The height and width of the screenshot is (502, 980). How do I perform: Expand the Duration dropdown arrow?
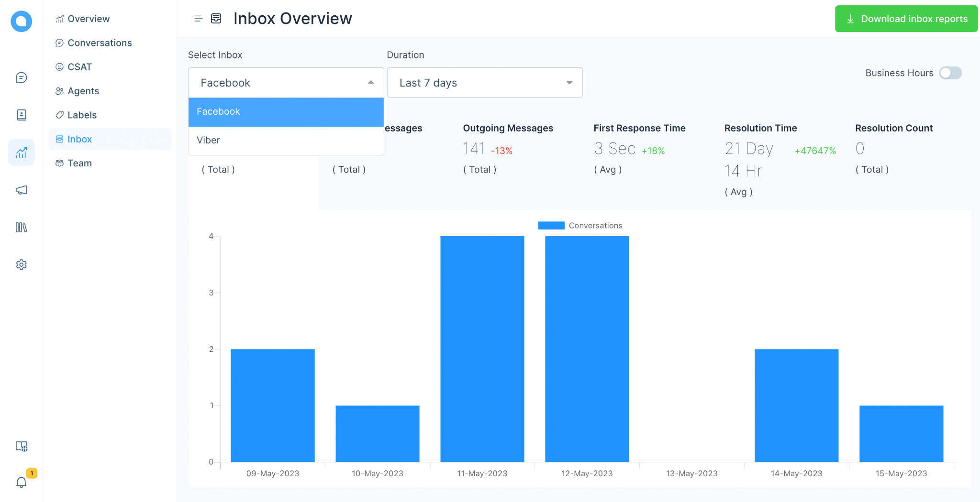(x=569, y=83)
